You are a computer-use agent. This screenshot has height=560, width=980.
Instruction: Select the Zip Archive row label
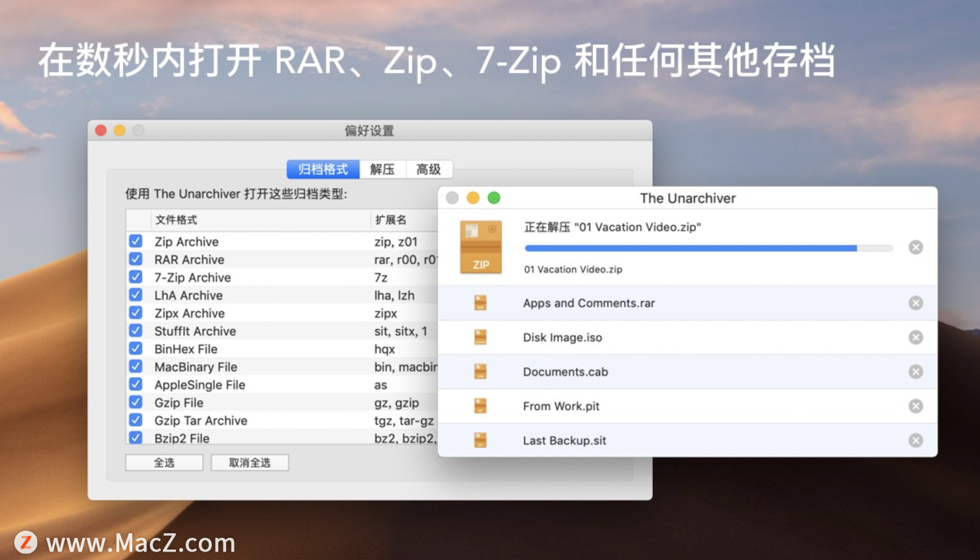coord(186,242)
